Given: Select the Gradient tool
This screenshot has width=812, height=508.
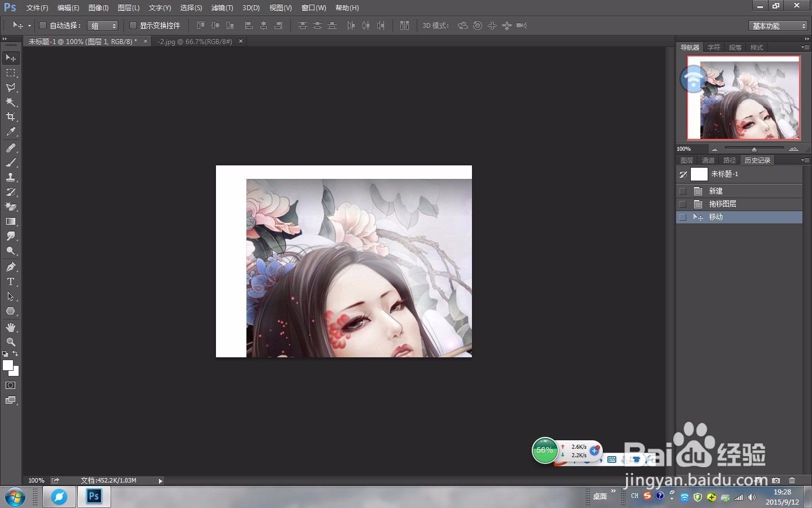Looking at the screenshot, I should point(11,221).
